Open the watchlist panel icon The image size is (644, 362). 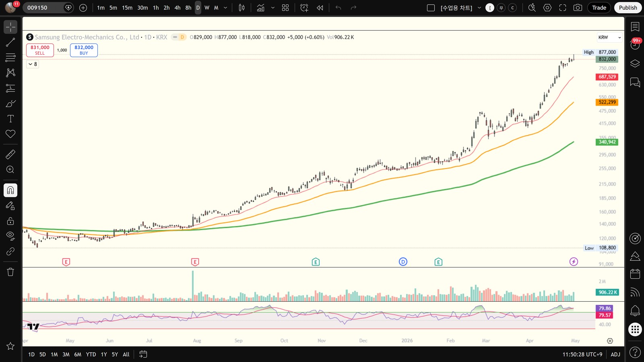point(635,27)
